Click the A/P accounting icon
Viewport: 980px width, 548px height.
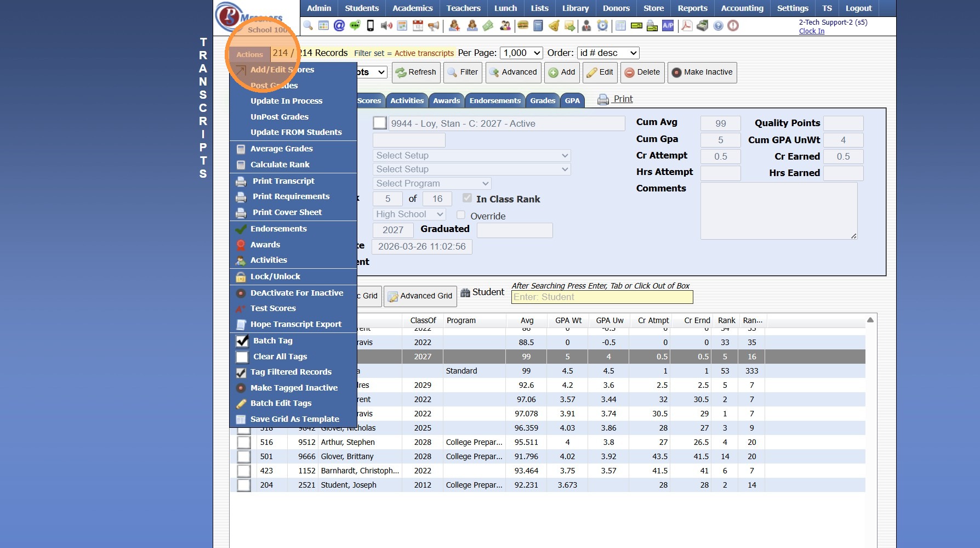[668, 26]
